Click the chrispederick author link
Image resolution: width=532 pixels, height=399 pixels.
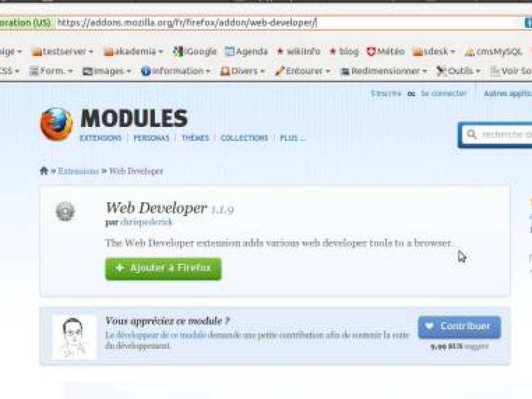tap(146, 222)
